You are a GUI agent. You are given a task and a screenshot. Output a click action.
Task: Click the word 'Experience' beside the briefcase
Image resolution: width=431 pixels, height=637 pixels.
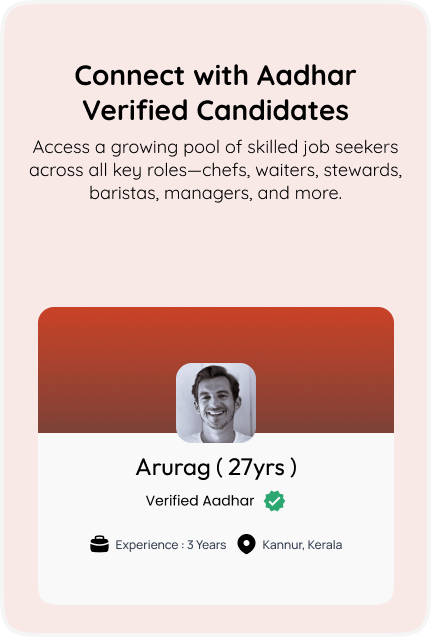[147, 545]
